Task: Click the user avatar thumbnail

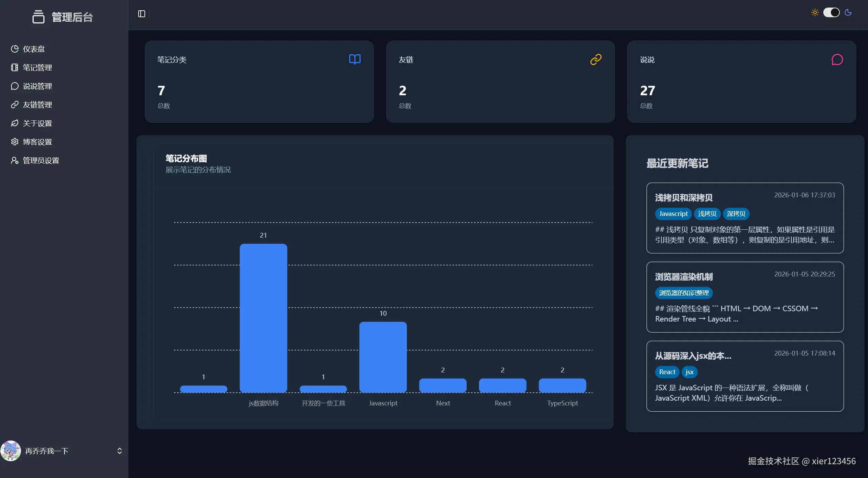Action: (x=11, y=451)
